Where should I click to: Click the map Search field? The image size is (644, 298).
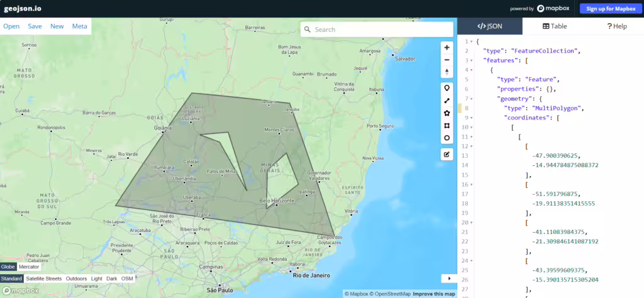[380, 30]
